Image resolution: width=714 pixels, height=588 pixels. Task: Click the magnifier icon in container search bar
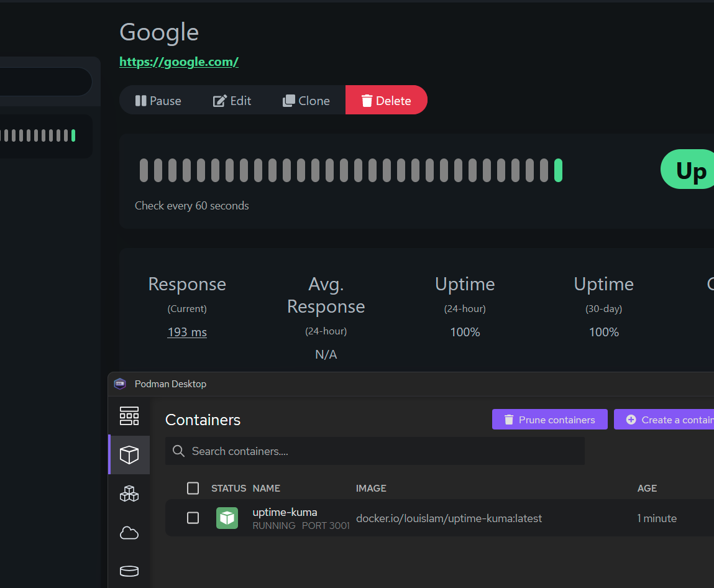178,451
